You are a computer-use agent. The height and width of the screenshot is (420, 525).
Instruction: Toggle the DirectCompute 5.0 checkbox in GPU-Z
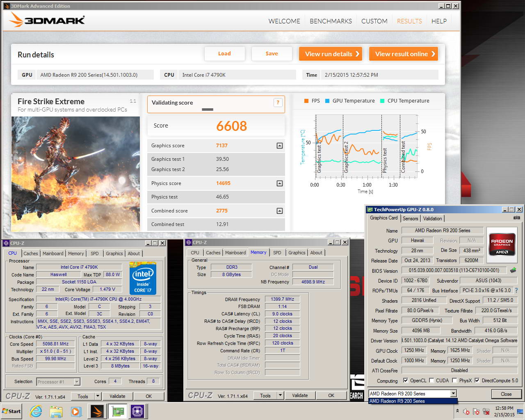click(x=477, y=381)
